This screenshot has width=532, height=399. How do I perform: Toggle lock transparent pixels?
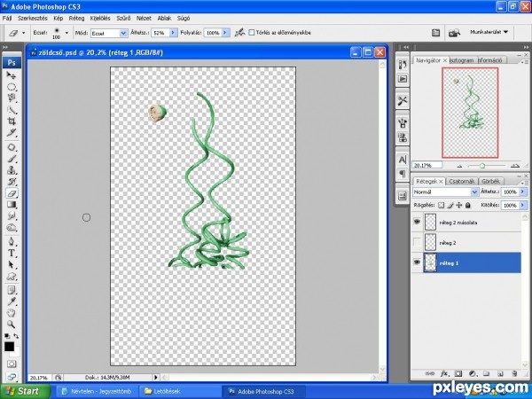click(x=441, y=206)
